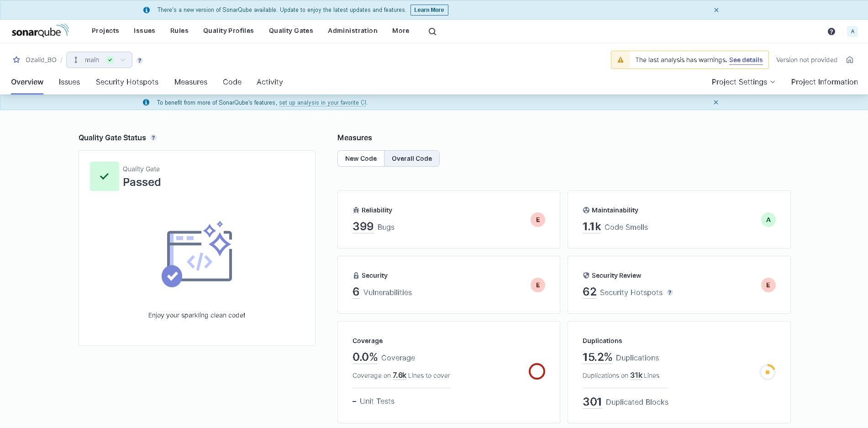868x428 pixels.
Task: Click the help icon beside the branch selector
Action: pos(140,60)
